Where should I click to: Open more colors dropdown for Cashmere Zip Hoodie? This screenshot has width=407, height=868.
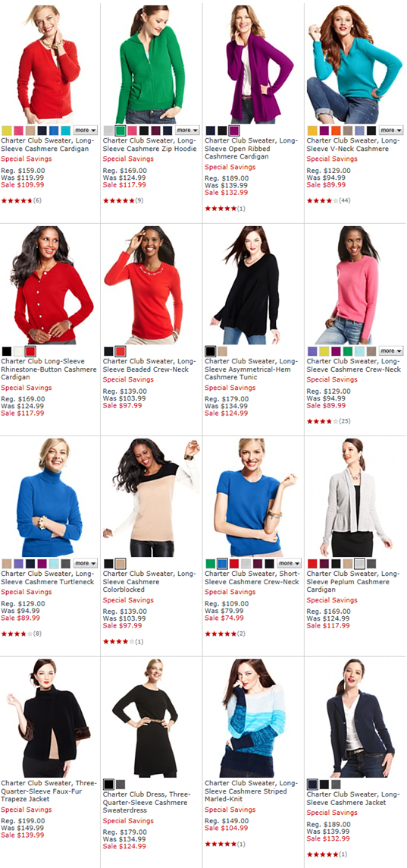[187, 130]
